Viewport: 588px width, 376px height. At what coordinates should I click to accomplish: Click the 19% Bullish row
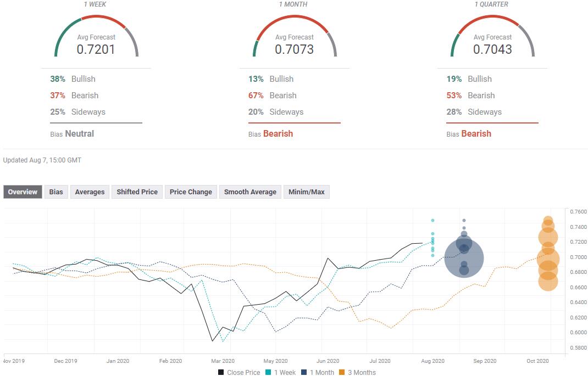469,79
